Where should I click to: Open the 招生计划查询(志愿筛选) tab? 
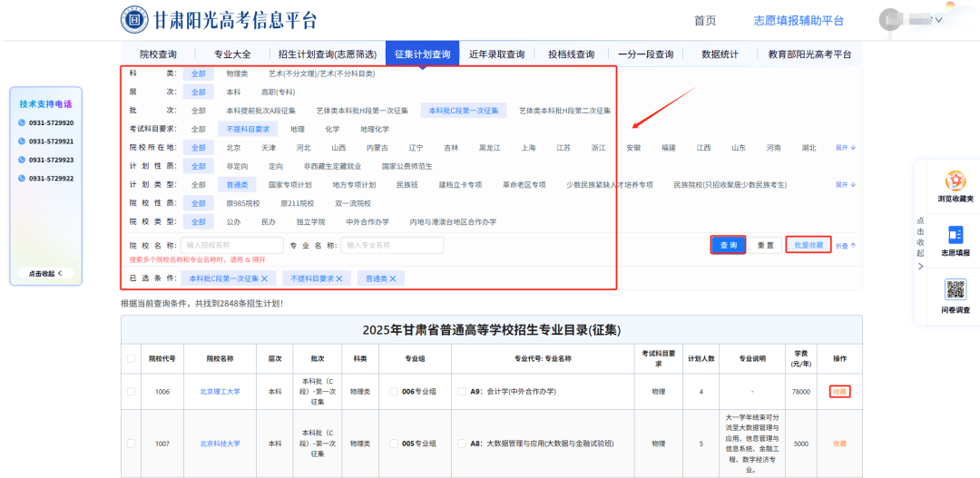[328, 54]
